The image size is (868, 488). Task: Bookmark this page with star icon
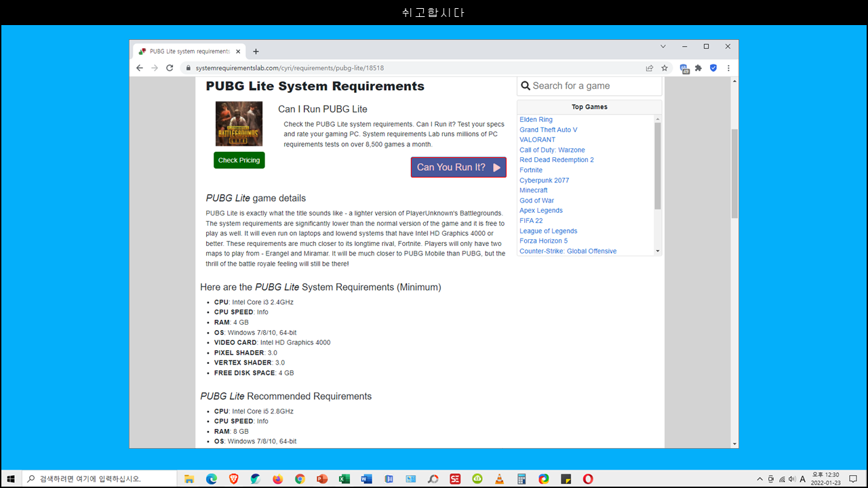coord(665,68)
